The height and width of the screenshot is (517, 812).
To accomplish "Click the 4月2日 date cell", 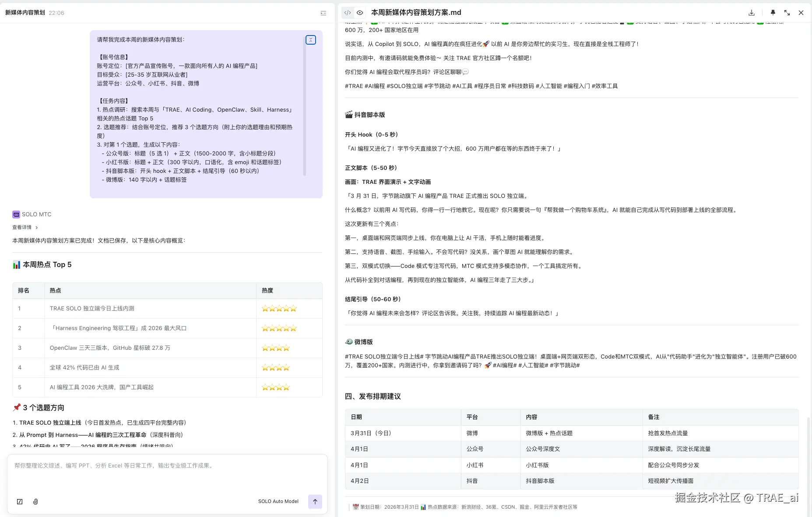I will click(x=403, y=481).
